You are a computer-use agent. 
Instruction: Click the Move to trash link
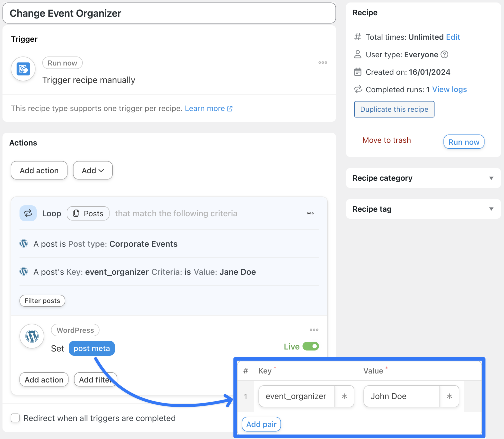pos(386,140)
